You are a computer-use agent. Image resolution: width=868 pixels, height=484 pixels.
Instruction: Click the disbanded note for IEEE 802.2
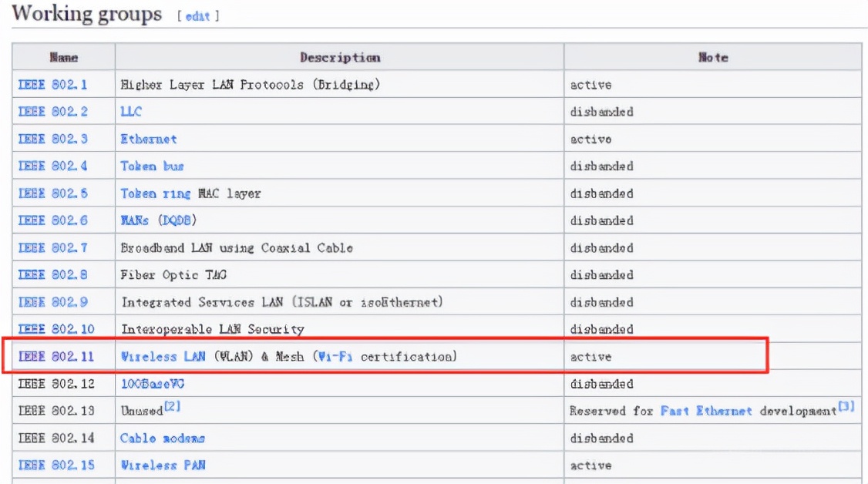tap(602, 112)
